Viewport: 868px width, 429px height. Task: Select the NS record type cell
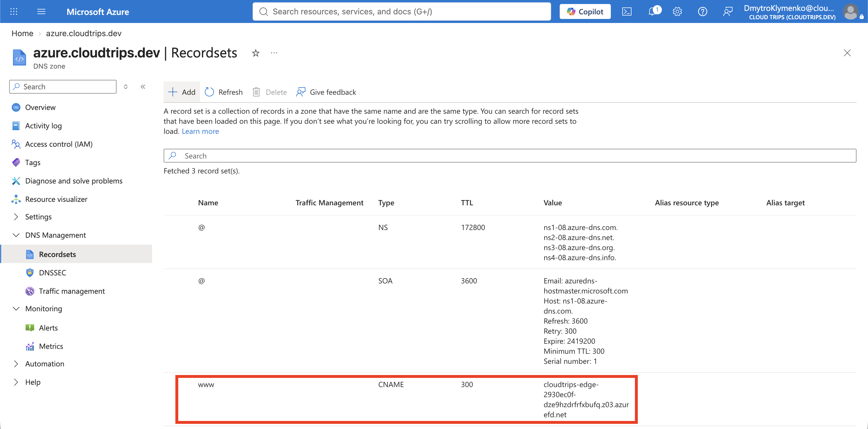(383, 227)
